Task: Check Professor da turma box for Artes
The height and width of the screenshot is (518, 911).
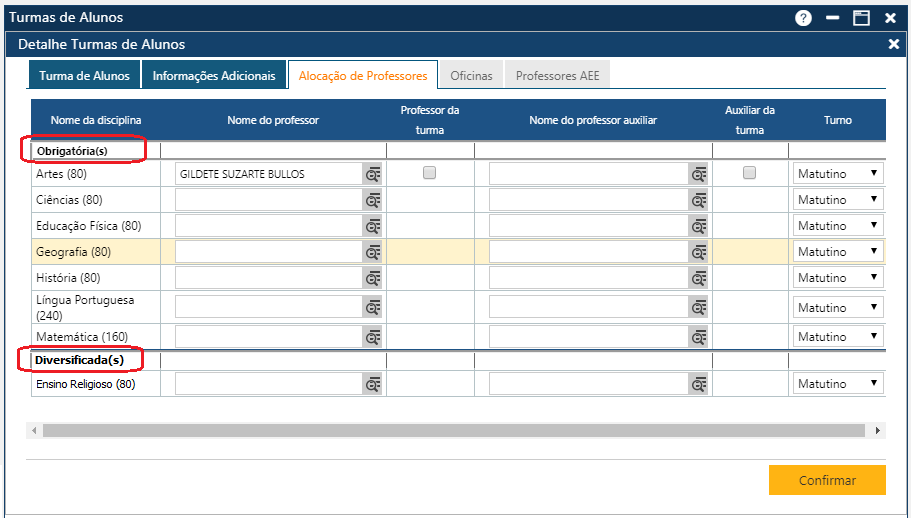Action: click(x=430, y=173)
